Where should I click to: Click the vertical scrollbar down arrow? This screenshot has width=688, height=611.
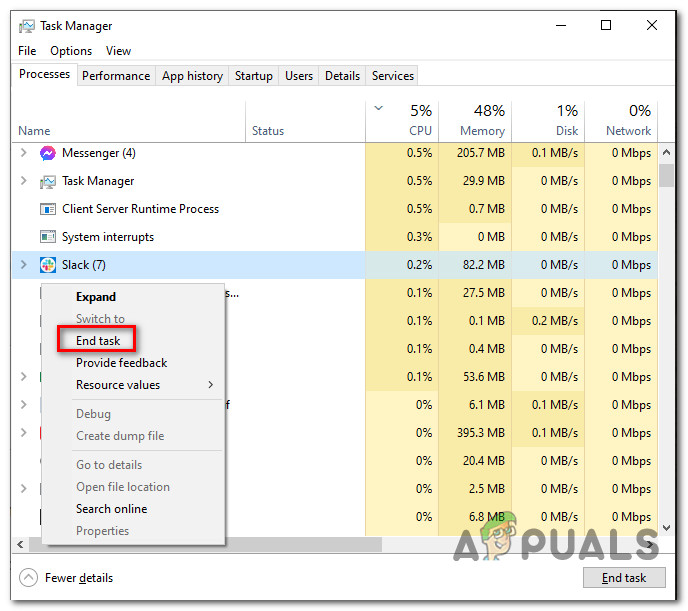tap(666, 528)
